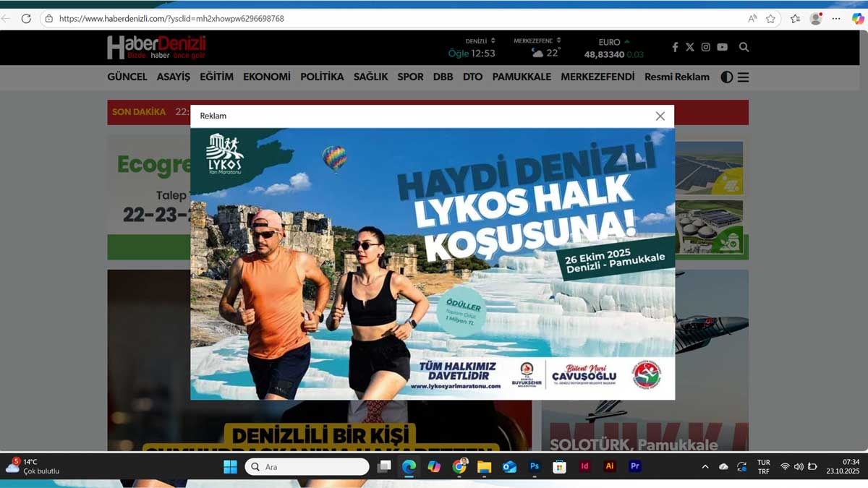
Task: Open the SPOR news section
Action: pyautogui.click(x=410, y=77)
